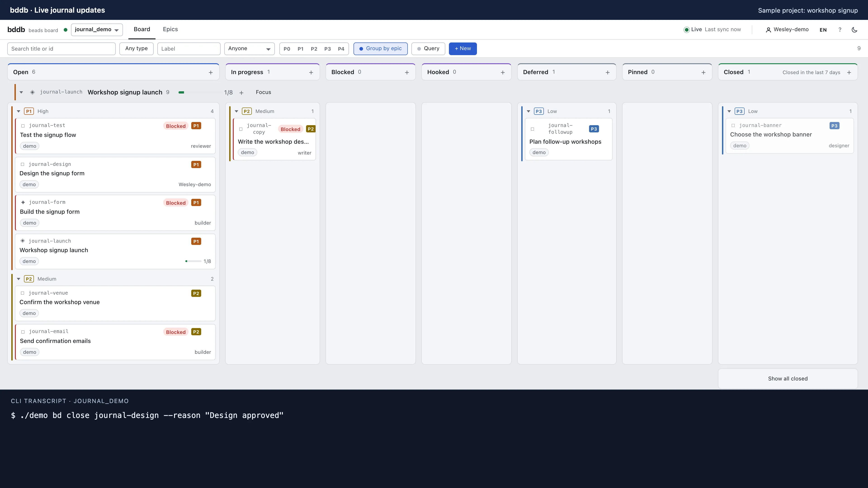Click plus next to epic 1/8 progress

pyautogui.click(x=241, y=93)
